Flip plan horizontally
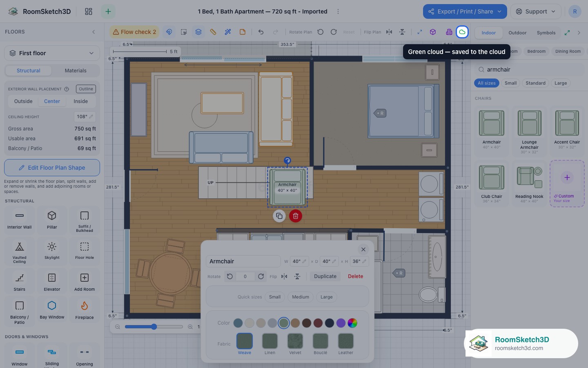This screenshot has width=588, height=368. [389, 32]
